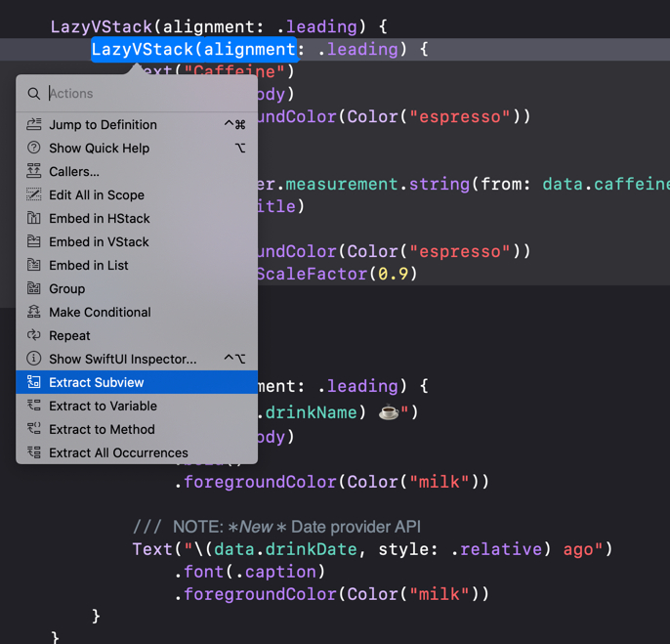
Task: Click the string(from: method call
Action: click(x=470, y=184)
